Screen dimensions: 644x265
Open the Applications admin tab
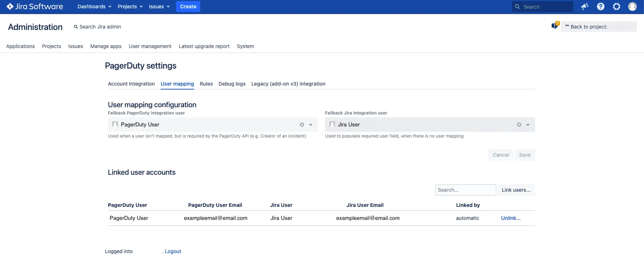[x=21, y=46]
